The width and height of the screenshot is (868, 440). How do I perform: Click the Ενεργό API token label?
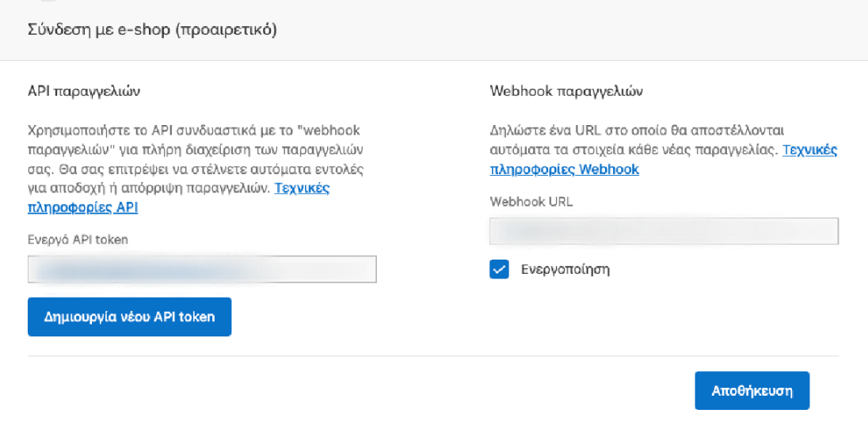(x=78, y=240)
